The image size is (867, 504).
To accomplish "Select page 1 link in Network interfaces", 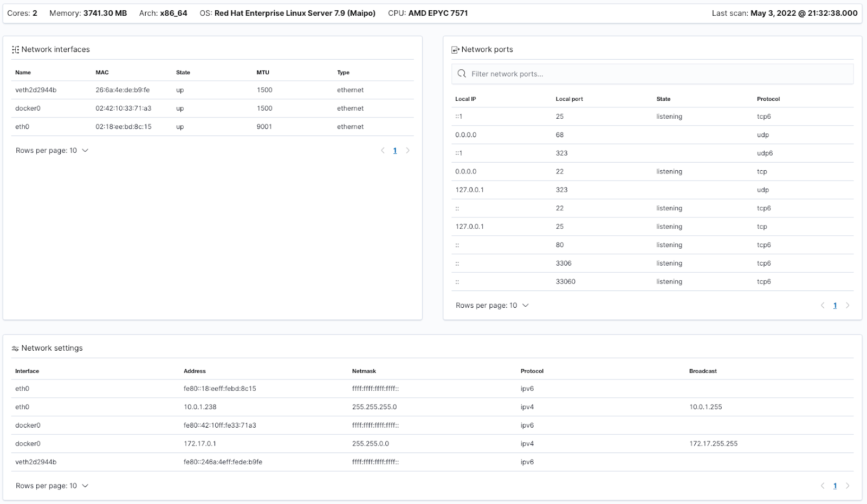I will [x=395, y=151].
